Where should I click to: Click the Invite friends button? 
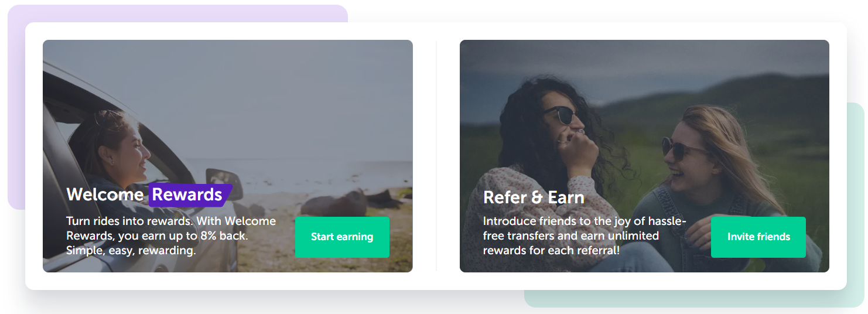tap(758, 237)
